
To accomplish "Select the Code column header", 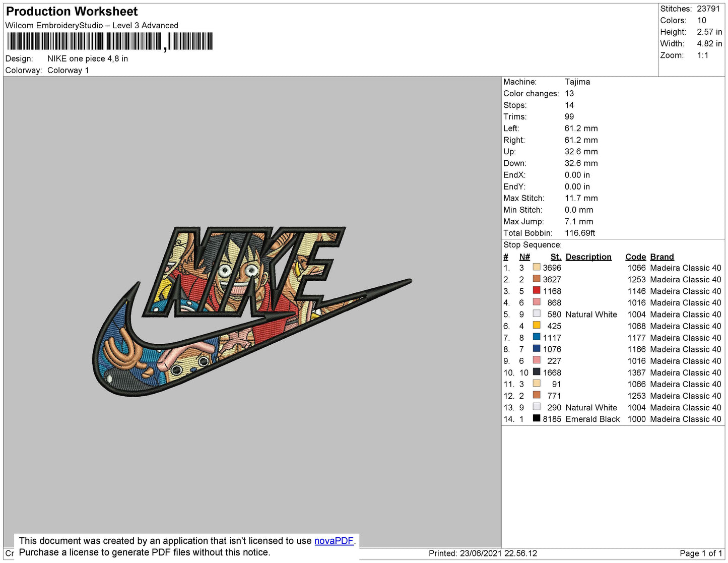I will tap(635, 257).
